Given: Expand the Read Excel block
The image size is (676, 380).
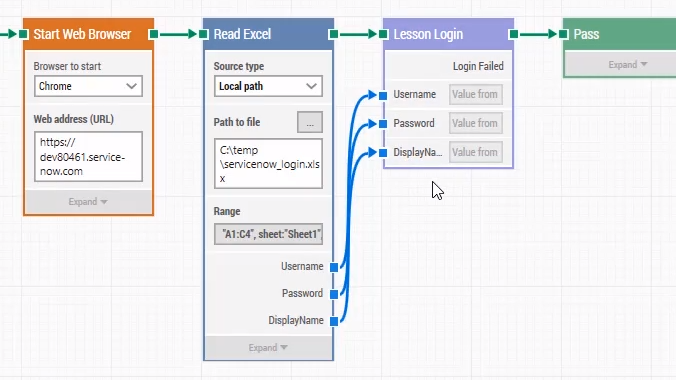Looking at the screenshot, I should point(268,348).
